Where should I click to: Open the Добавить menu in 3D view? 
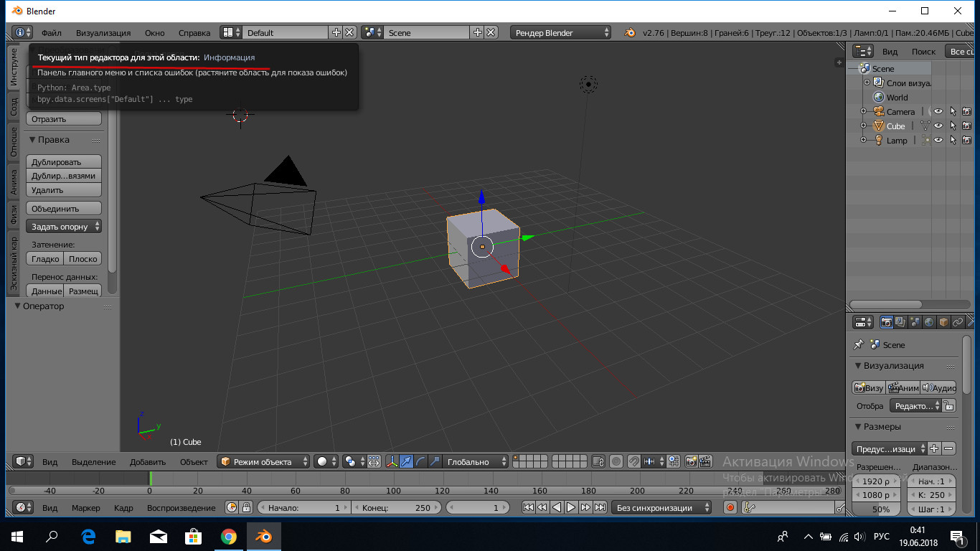[x=148, y=461]
